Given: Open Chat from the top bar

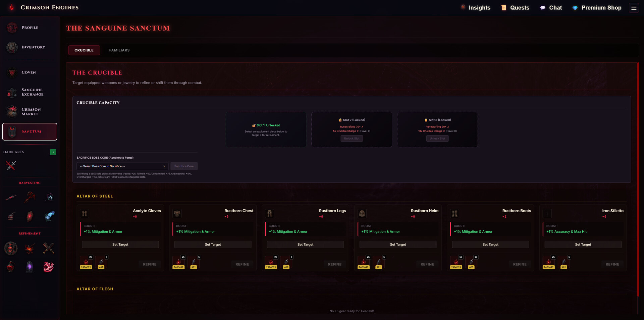Looking at the screenshot, I should coord(551,8).
